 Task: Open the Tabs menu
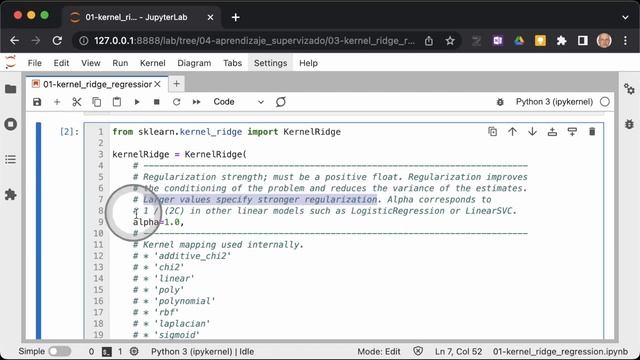point(232,63)
